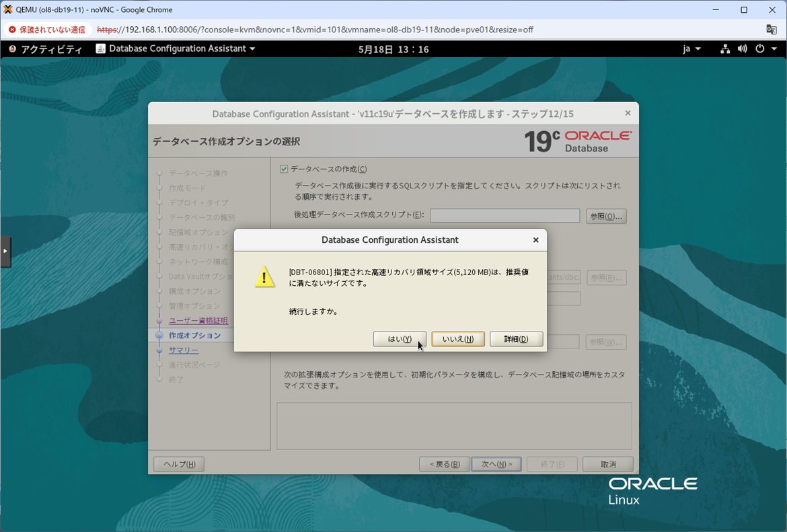Go back with <戻る(B) button

click(444, 464)
